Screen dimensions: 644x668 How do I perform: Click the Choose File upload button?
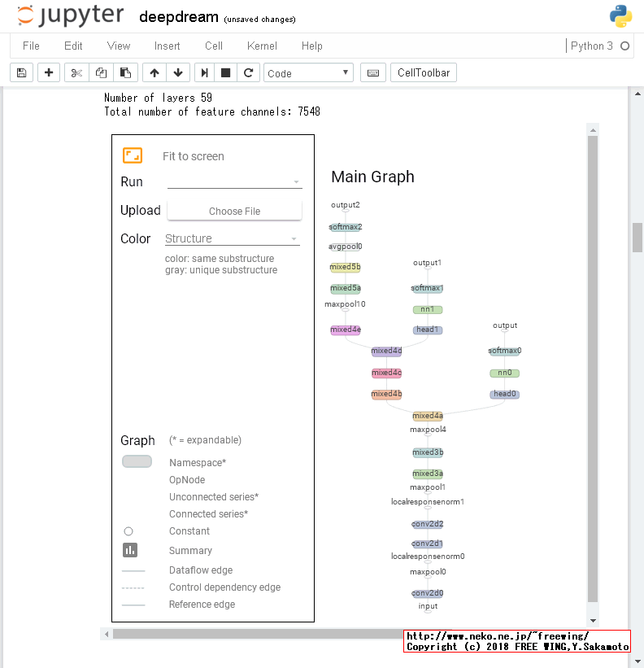234,211
